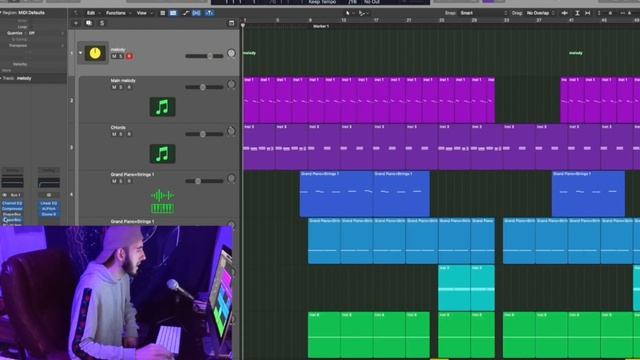Open the track header configuration icon
Viewport: 640px width, 360px height.
point(231,23)
